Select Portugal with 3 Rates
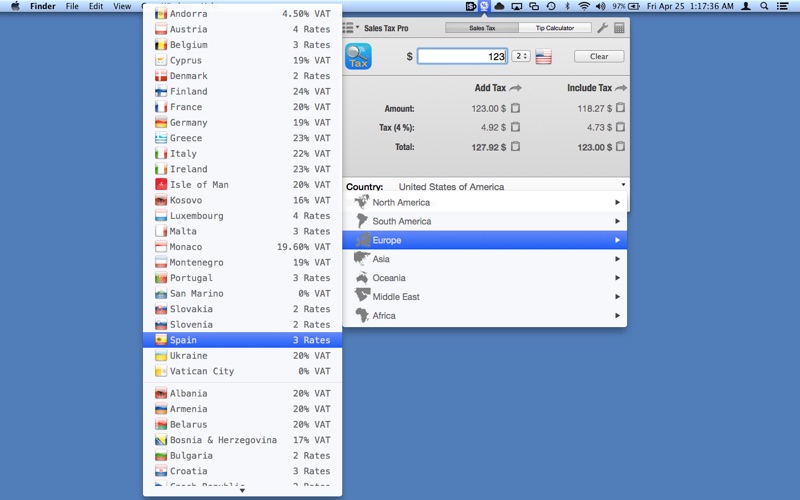Screen dimensions: 800x500 (242, 278)
